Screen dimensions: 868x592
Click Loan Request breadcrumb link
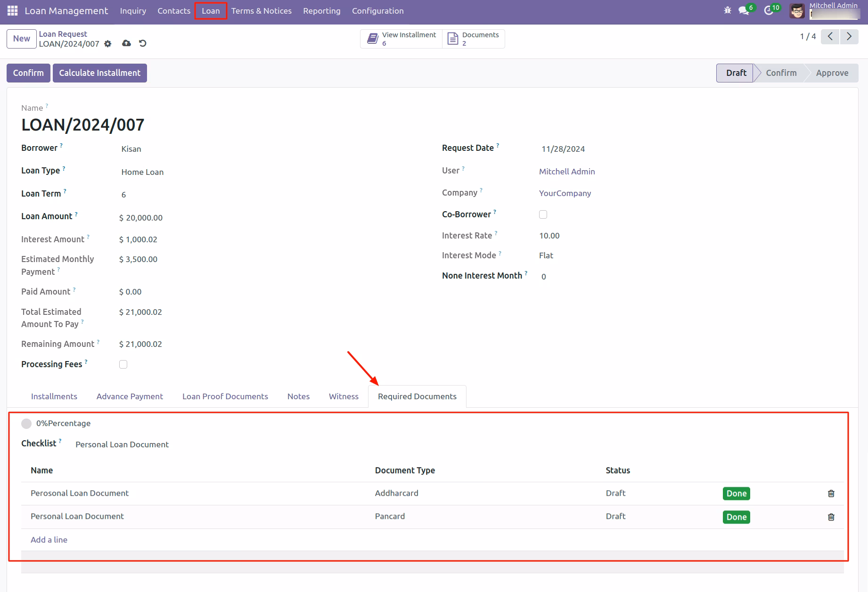[x=63, y=34]
